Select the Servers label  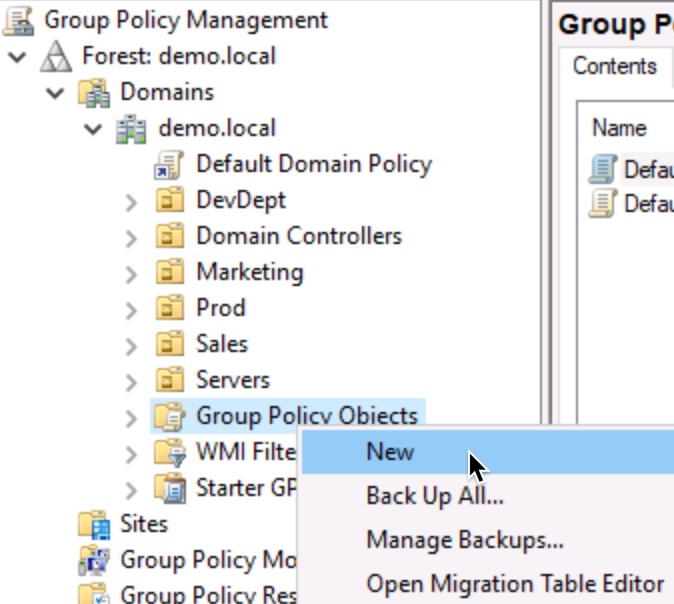pyautogui.click(x=233, y=380)
